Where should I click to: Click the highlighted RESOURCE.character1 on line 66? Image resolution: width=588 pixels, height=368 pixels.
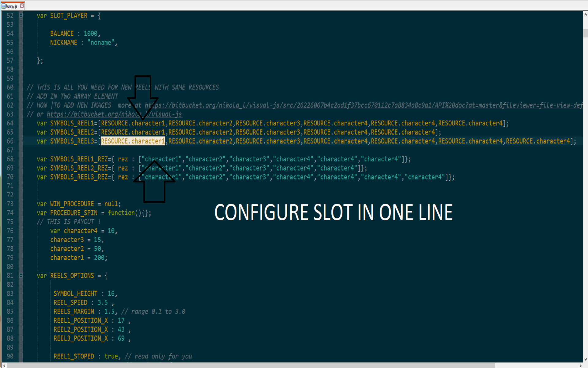click(x=133, y=141)
